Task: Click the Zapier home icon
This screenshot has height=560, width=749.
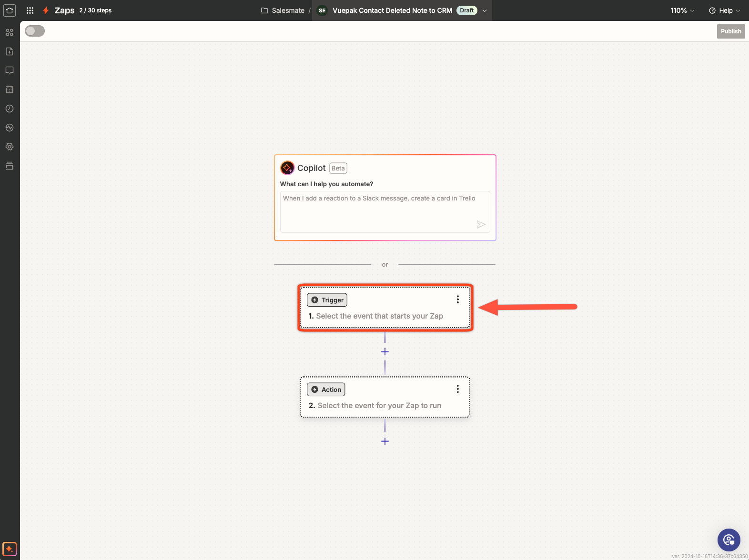Action: [x=10, y=10]
